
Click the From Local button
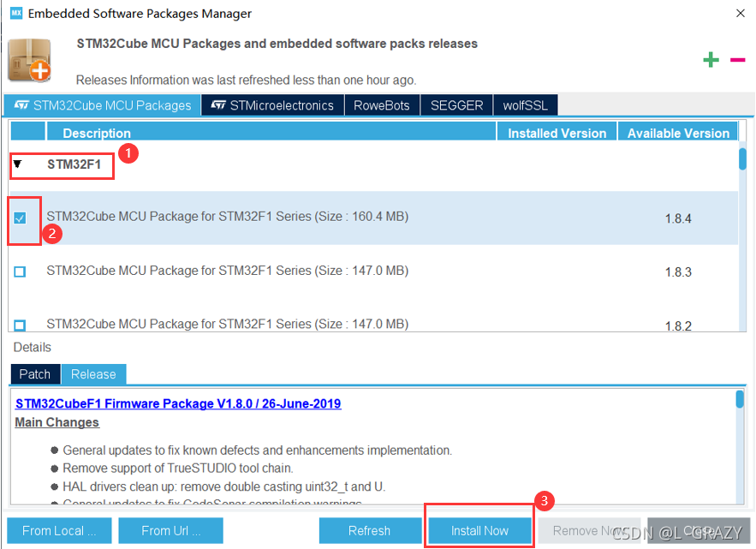[59, 531]
